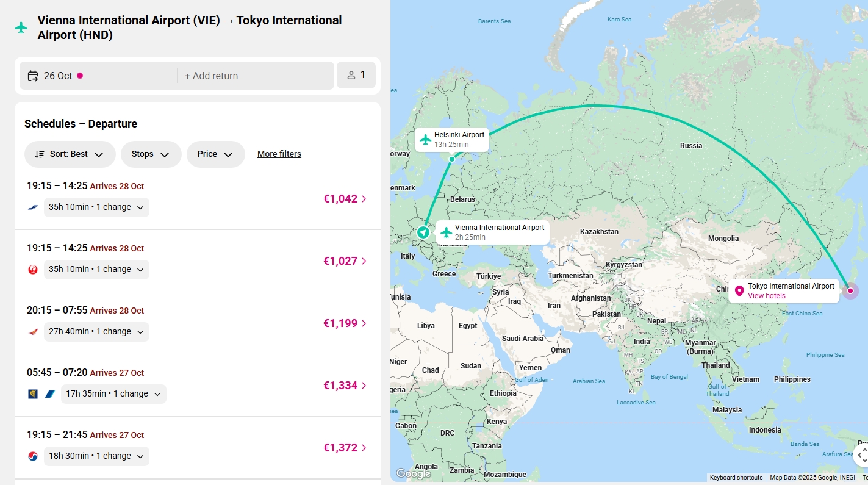The width and height of the screenshot is (868, 485).
Task: Open the More filters link
Action: (279, 154)
